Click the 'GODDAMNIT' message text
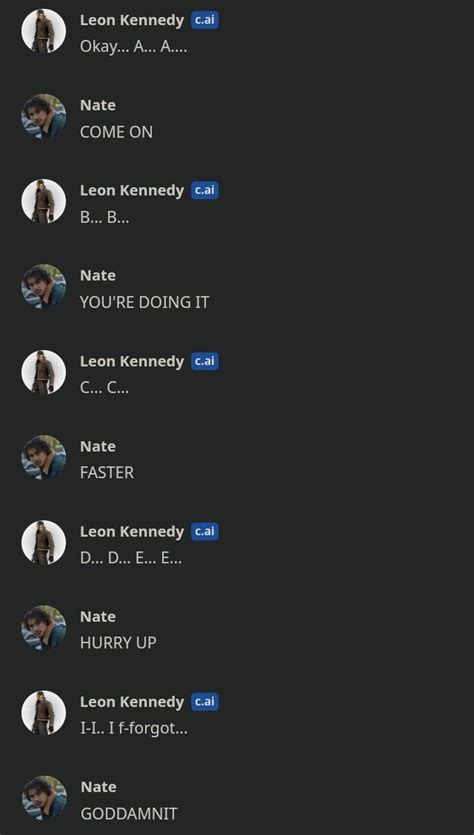The height and width of the screenshot is (835, 474). [129, 814]
